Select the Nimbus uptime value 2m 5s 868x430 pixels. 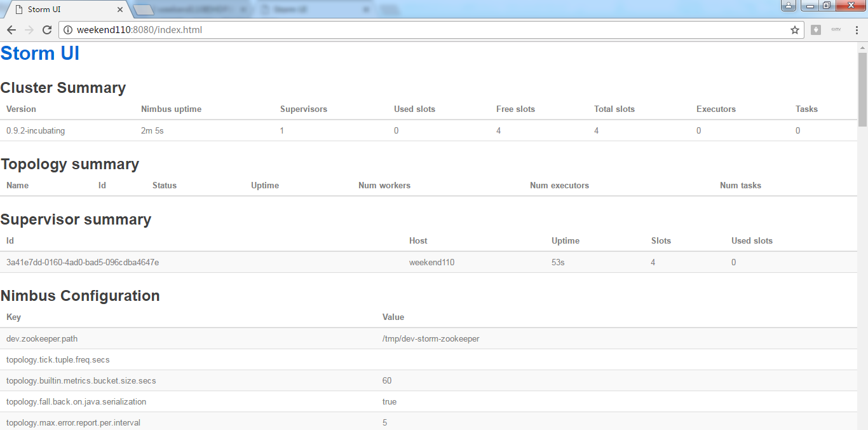(x=153, y=131)
